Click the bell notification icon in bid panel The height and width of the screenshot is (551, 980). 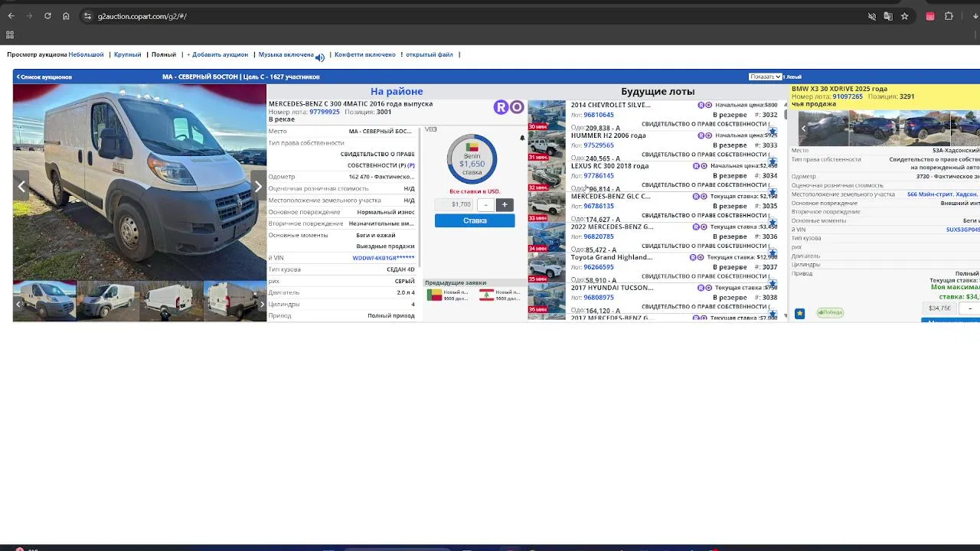pos(522,139)
